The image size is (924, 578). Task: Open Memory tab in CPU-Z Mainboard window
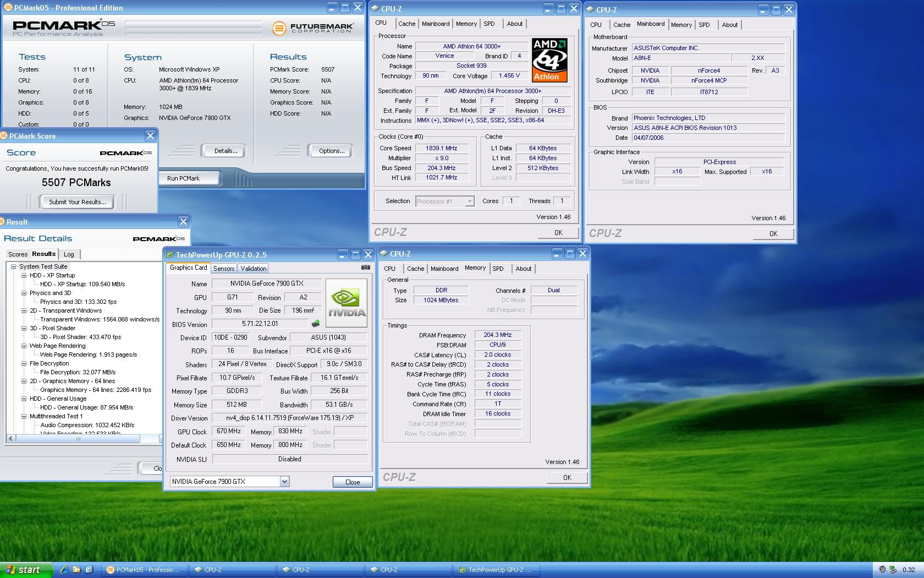681,25
